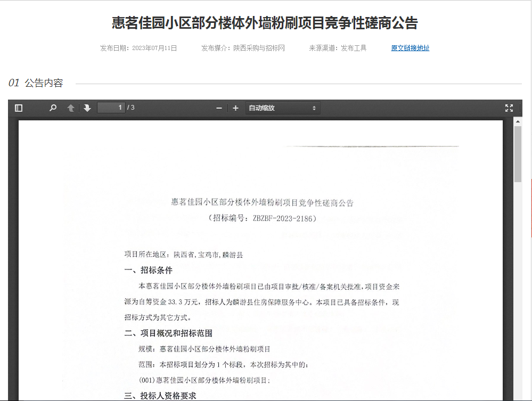Switch PDF viewer to fullscreen presentation mode

pyautogui.click(x=509, y=108)
